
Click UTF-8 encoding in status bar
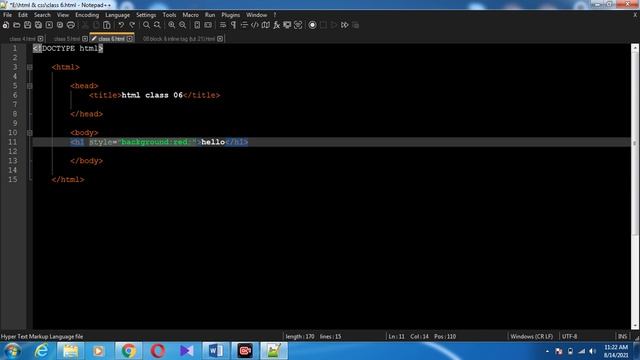569,336
